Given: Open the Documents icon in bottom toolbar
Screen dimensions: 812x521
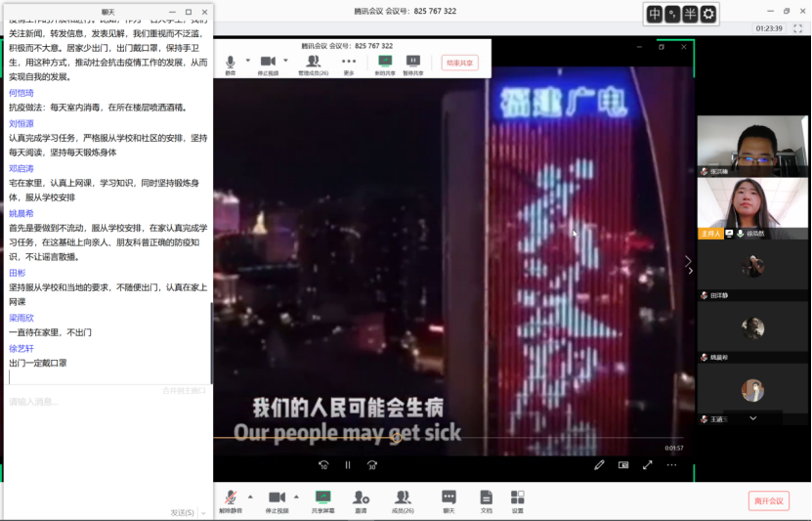Looking at the screenshot, I should 486,500.
